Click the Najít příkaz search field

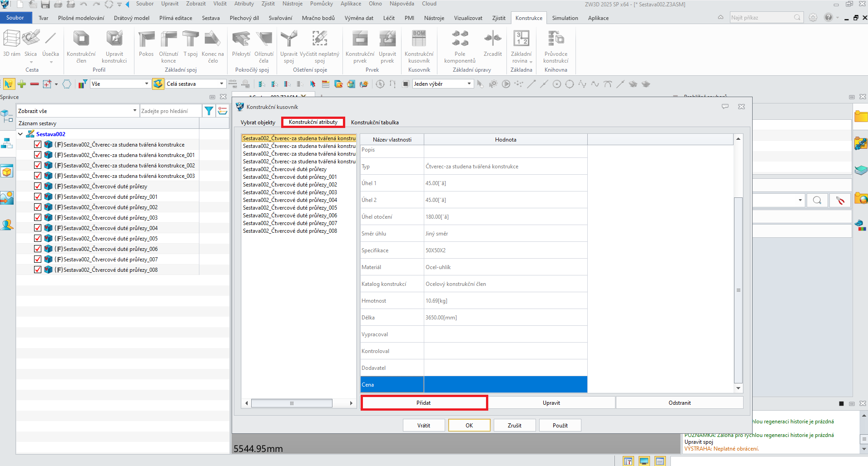[x=766, y=18]
